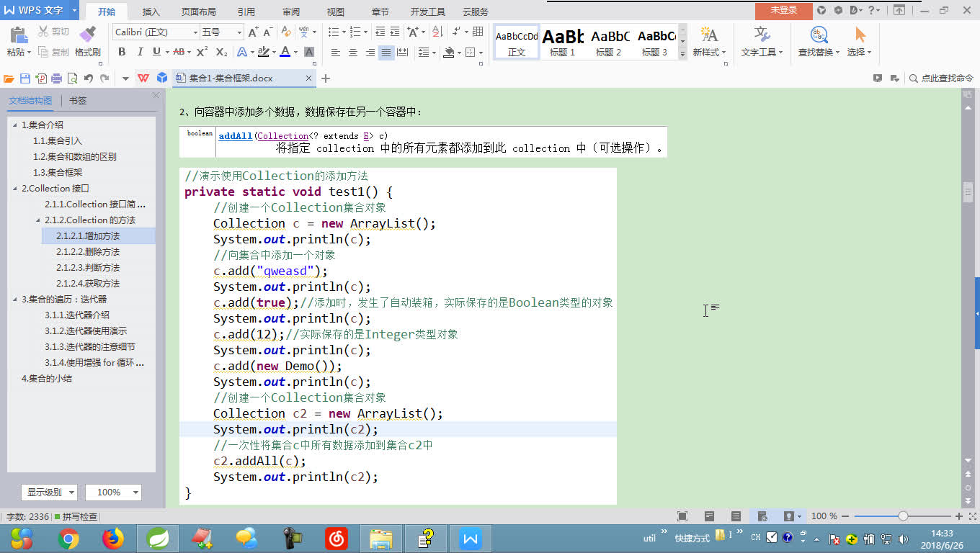Increase font size with A+ icon
980x553 pixels.
pyautogui.click(x=253, y=32)
